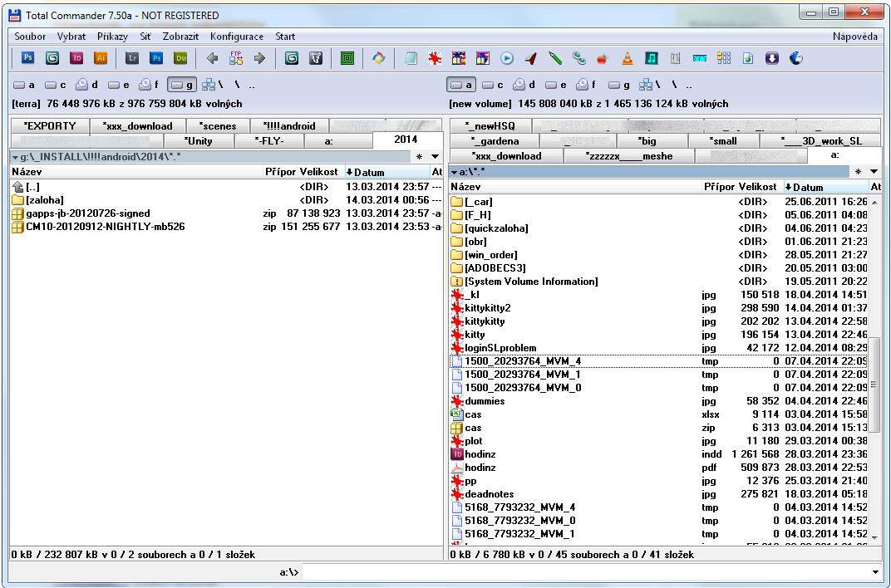Launch the InDesign toolbar icon

click(76, 58)
